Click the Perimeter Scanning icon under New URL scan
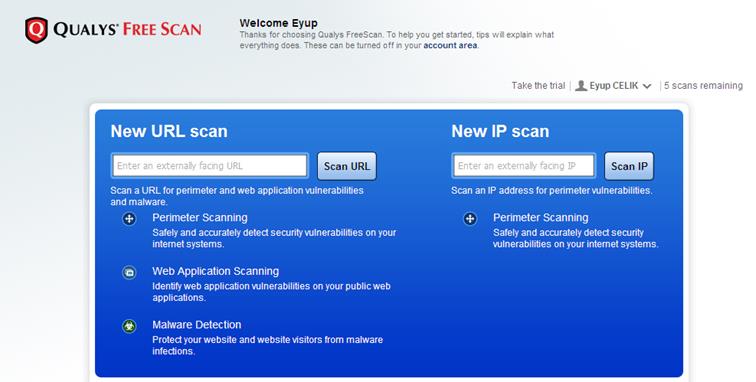The image size is (756, 382). point(129,219)
